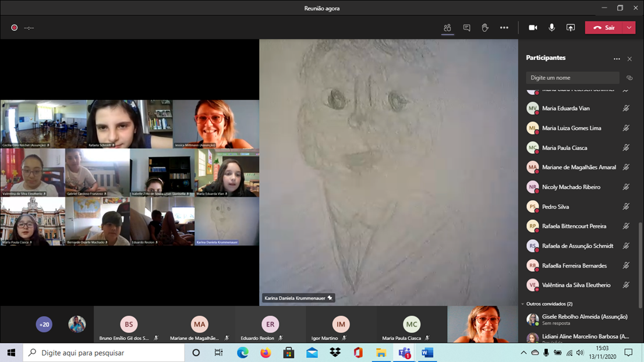This screenshot has height=362, width=644.
Task: Select Lidiani Aline Marcelino Barbosa invitee
Action: (578, 338)
